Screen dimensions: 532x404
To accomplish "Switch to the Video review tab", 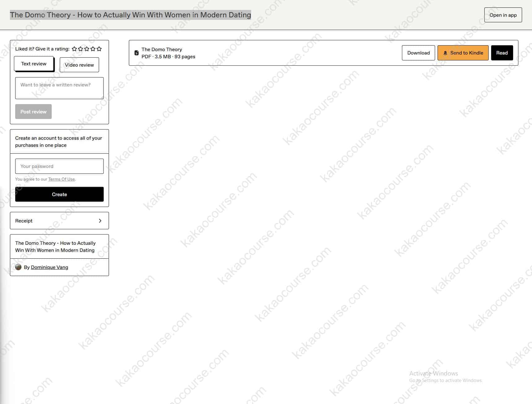I will click(79, 65).
